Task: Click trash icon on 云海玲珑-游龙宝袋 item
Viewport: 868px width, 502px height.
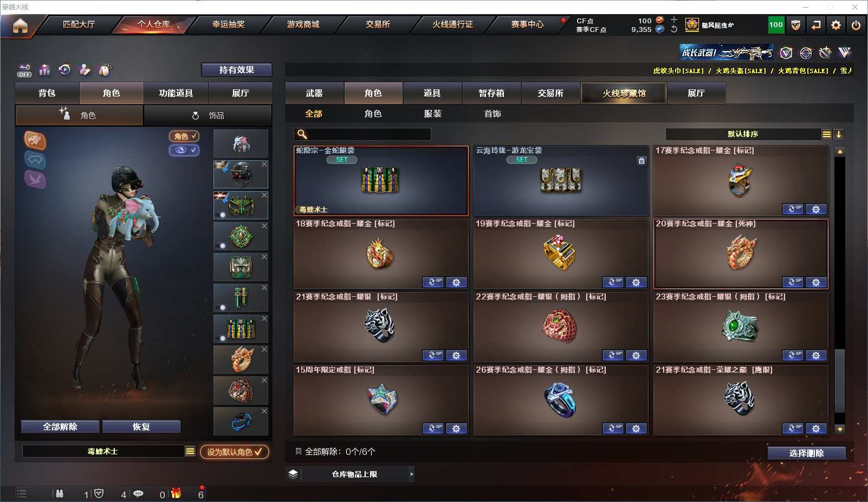Action: pos(642,161)
